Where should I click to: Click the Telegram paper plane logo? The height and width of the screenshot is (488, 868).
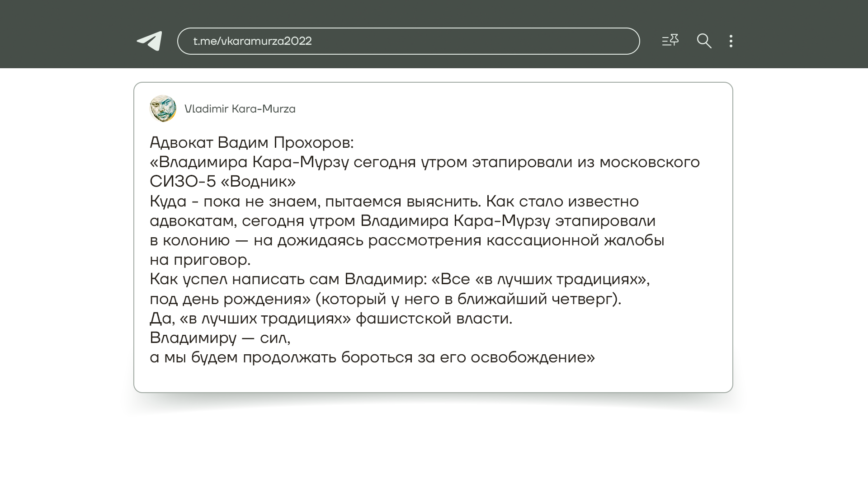point(150,41)
